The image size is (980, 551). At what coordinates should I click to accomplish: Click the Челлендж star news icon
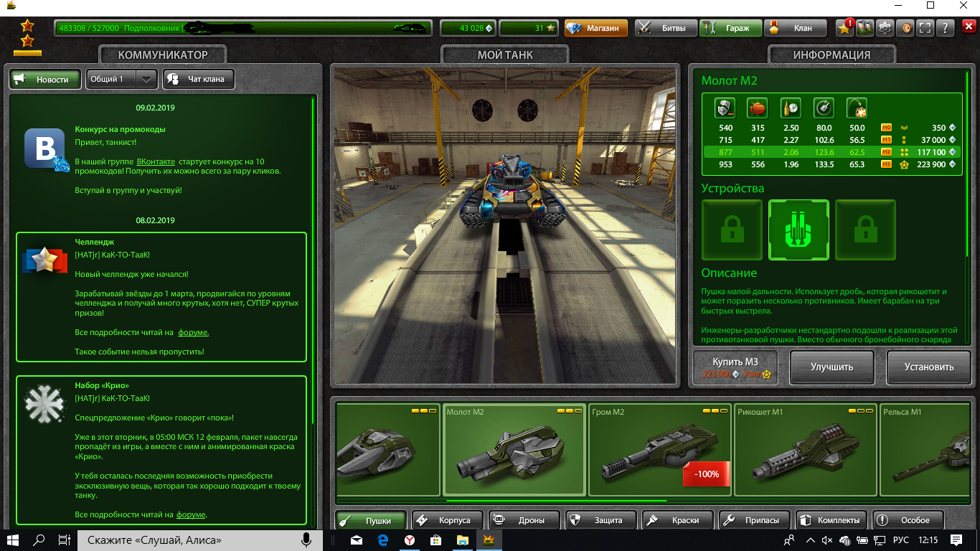(44, 260)
